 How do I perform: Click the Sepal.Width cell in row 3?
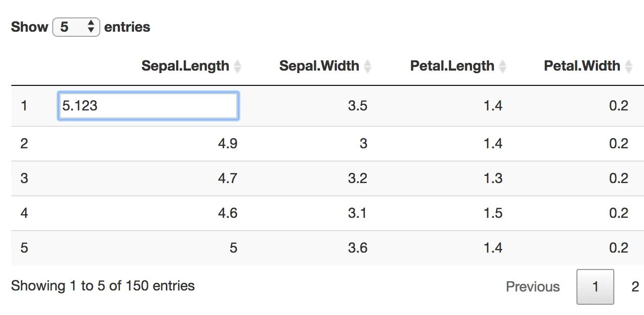357,178
